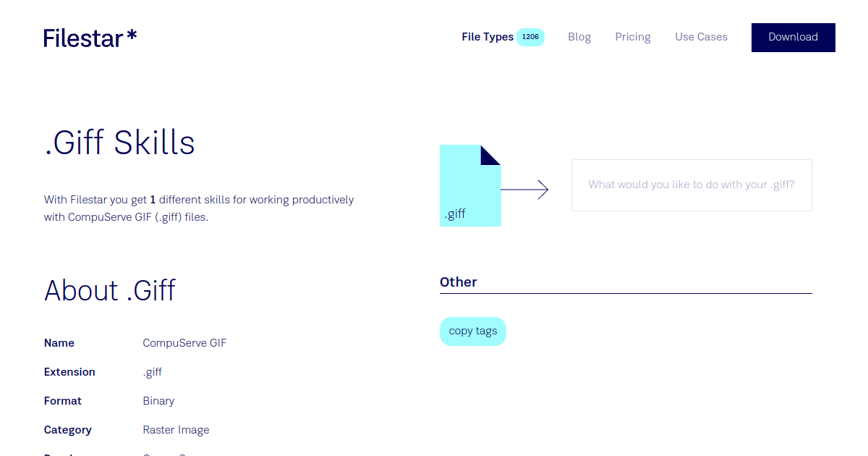
Task: Click the Other section heading
Action: pos(459,282)
